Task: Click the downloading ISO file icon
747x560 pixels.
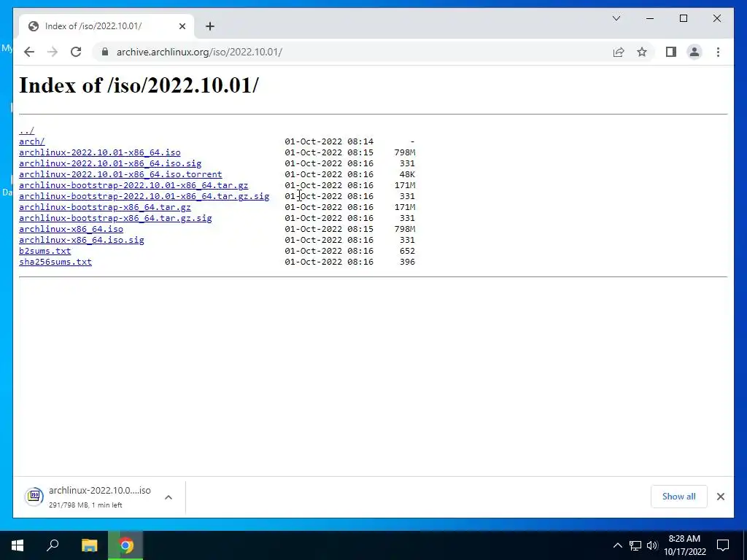Action: tap(34, 497)
